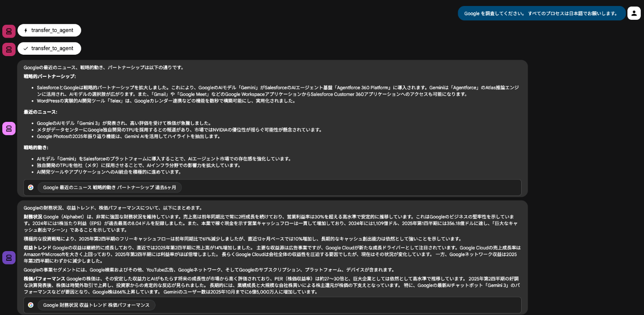Open search chip 'Google 財務状況 収益トレンド 株価パフォーマンス'
644x315 pixels.
pyautogui.click(x=96, y=305)
